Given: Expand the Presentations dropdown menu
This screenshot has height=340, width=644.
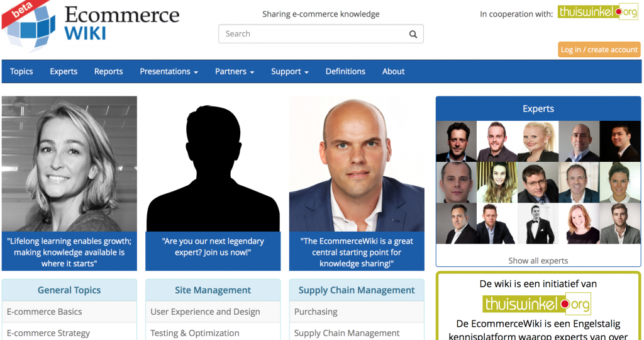Looking at the screenshot, I should 169,72.
